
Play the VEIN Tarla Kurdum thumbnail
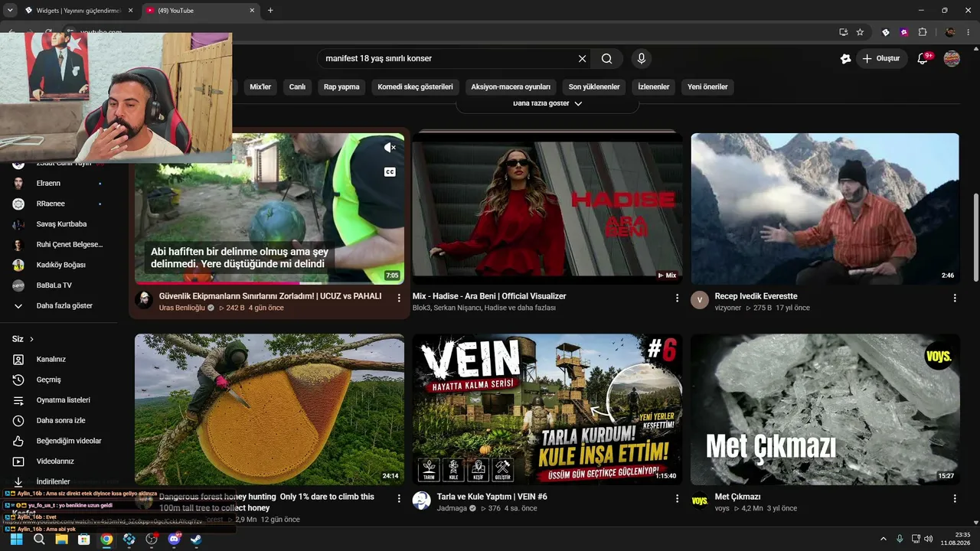pos(547,409)
